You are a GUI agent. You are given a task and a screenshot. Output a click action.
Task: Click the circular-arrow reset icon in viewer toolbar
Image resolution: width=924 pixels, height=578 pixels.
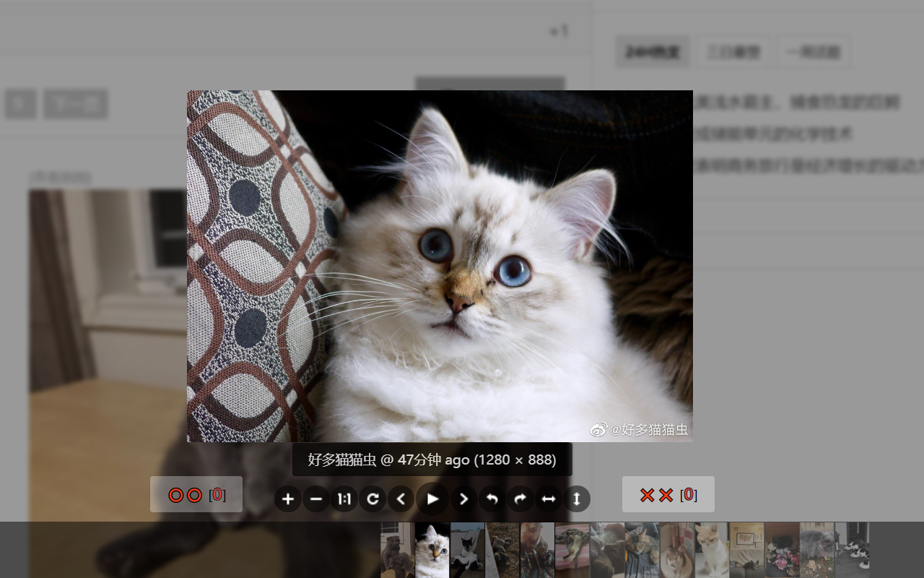(x=372, y=499)
